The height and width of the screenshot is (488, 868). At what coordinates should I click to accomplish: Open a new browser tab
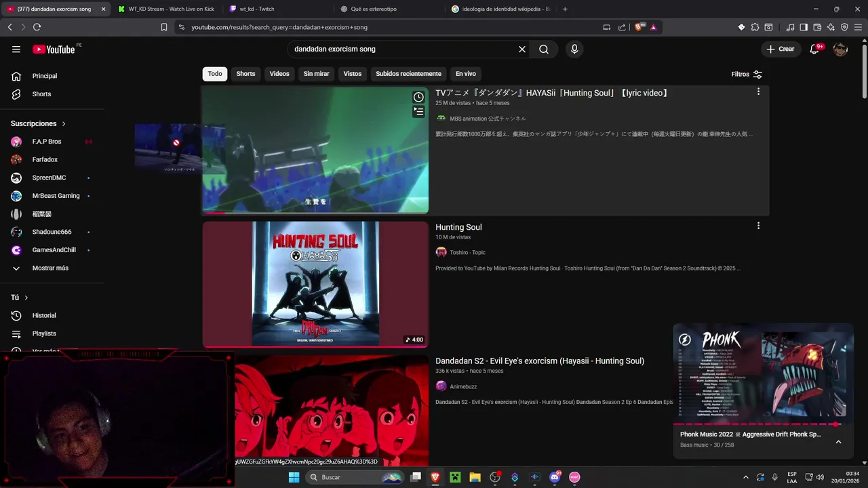coord(565,9)
